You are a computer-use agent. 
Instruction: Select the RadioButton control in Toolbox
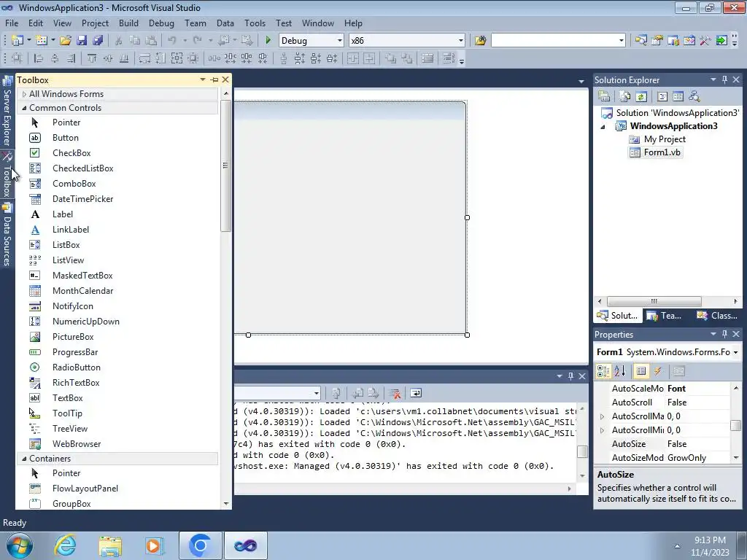coord(76,367)
